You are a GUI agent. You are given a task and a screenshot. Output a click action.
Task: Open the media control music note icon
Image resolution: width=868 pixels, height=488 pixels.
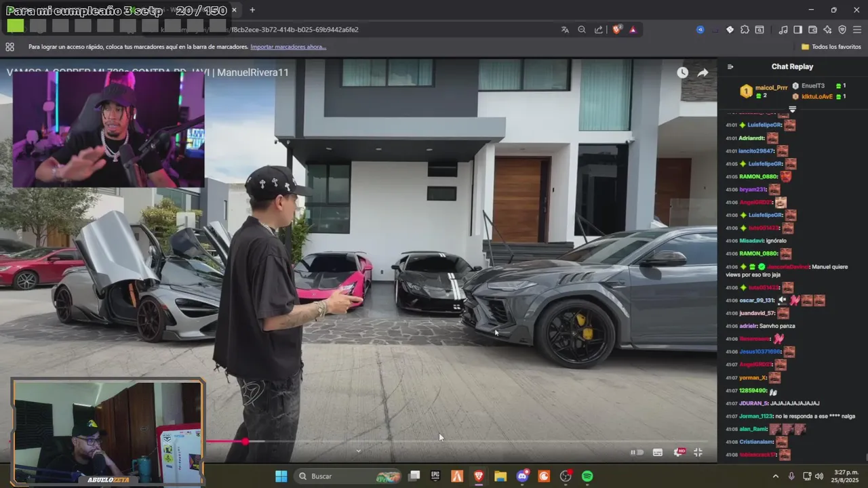783,30
